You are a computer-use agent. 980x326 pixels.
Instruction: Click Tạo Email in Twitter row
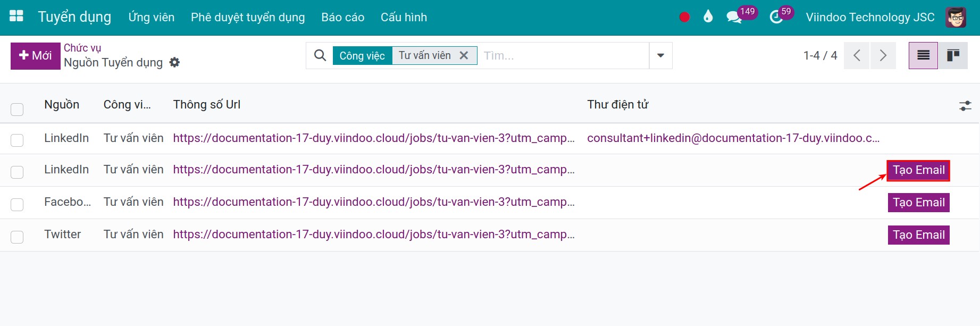point(918,235)
